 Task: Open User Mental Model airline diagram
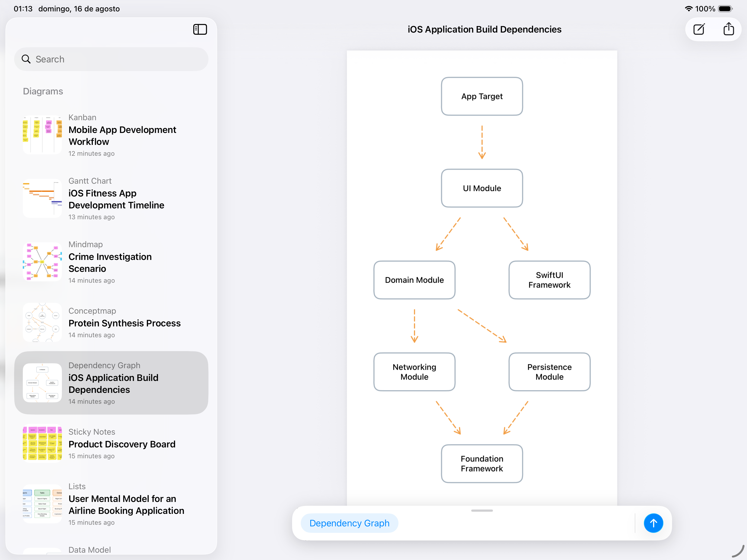click(111, 504)
